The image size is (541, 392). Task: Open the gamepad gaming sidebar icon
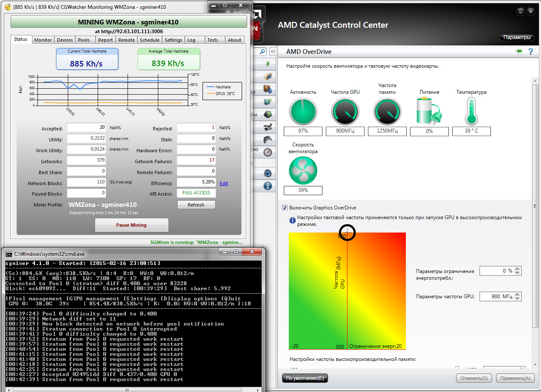point(267,139)
